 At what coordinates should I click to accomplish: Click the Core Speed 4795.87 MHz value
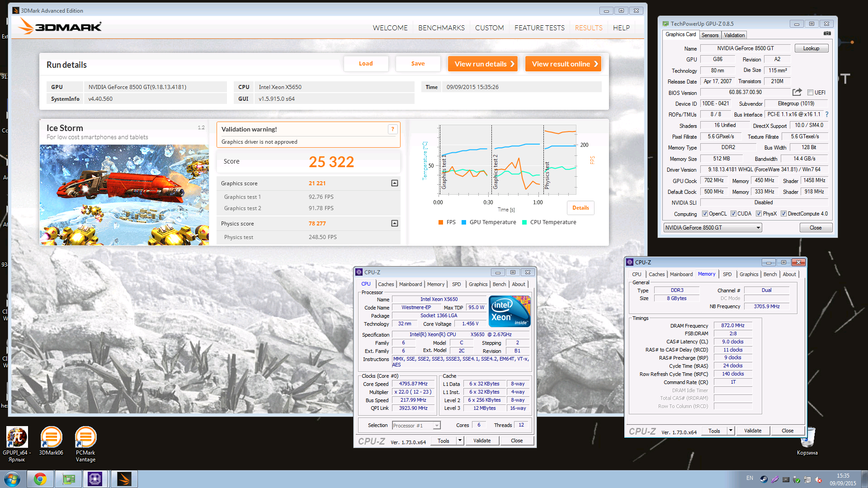pos(413,384)
